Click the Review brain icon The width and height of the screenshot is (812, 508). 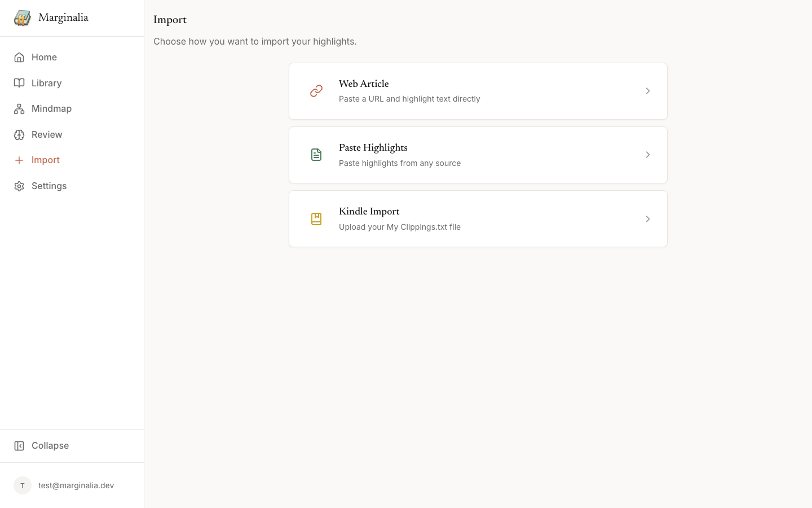(19, 135)
